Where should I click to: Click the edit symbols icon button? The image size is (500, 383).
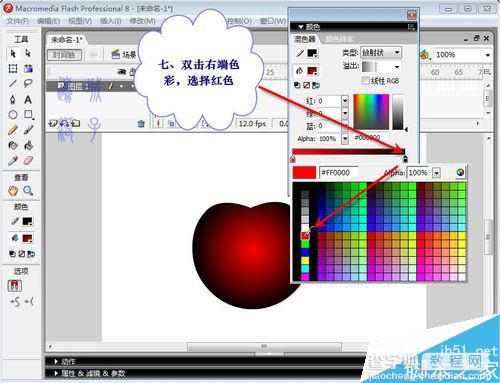point(424,55)
